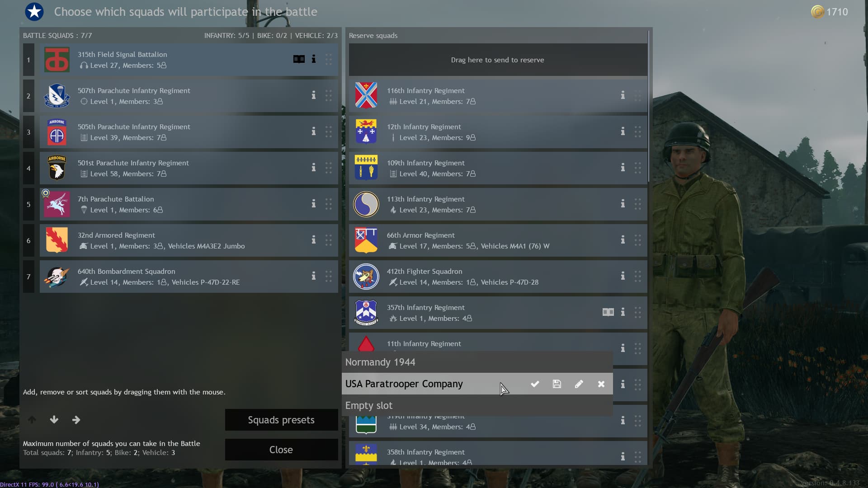Open the Squads presets menu
Screen dimensions: 868x488
pos(281,420)
